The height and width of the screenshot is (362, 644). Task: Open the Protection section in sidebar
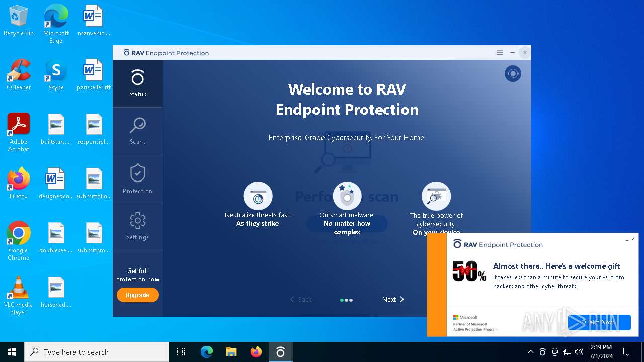pyautogui.click(x=137, y=179)
